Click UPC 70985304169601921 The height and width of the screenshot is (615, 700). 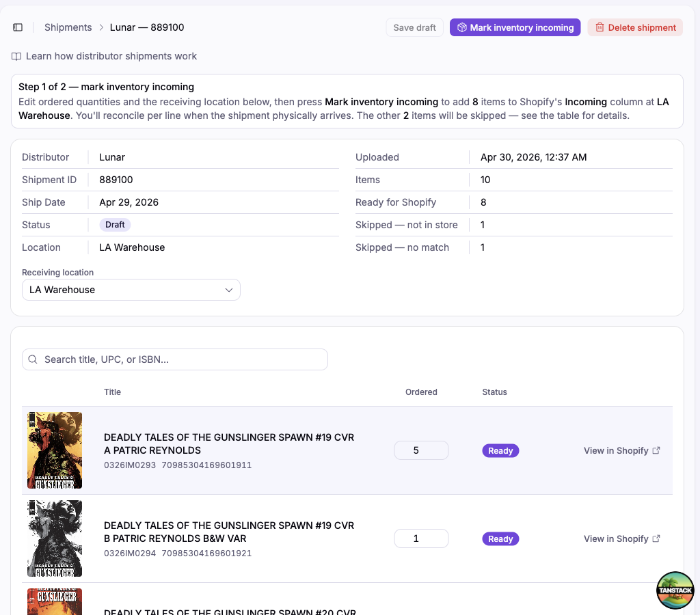[206, 553]
